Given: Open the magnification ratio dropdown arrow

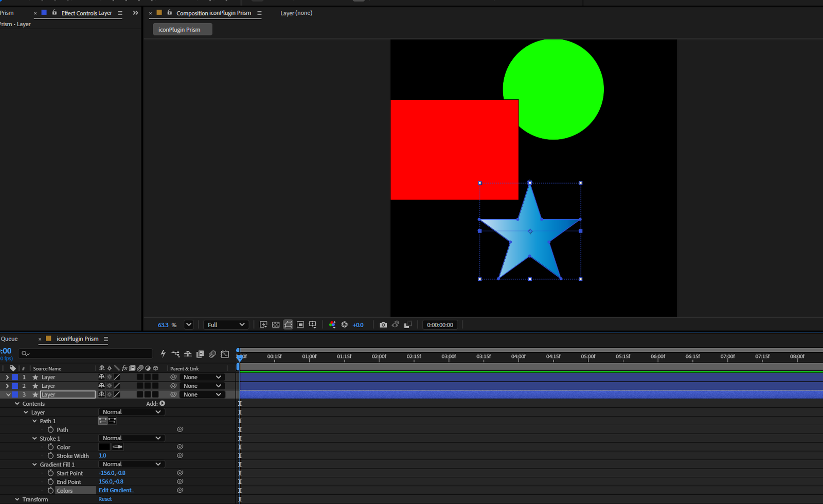Looking at the screenshot, I should (189, 325).
